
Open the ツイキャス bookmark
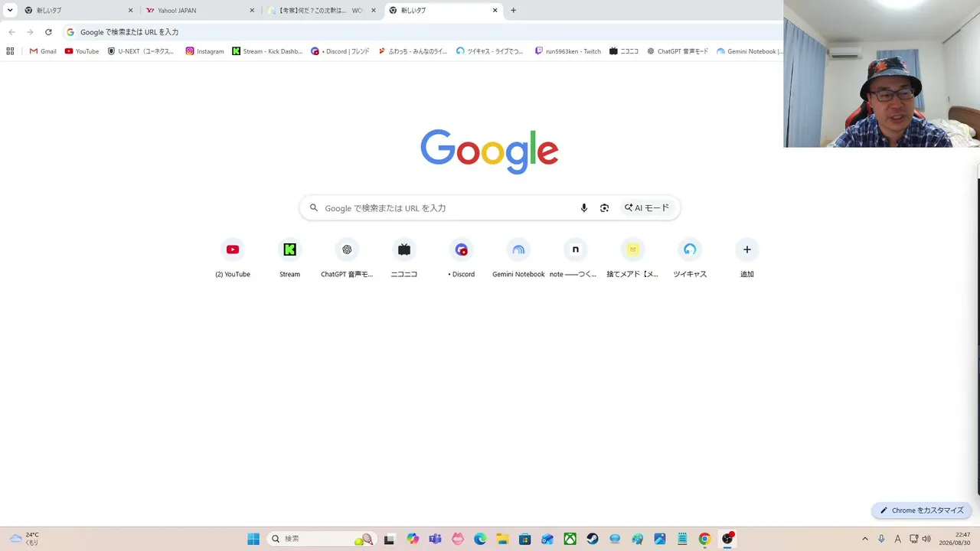[x=490, y=51]
